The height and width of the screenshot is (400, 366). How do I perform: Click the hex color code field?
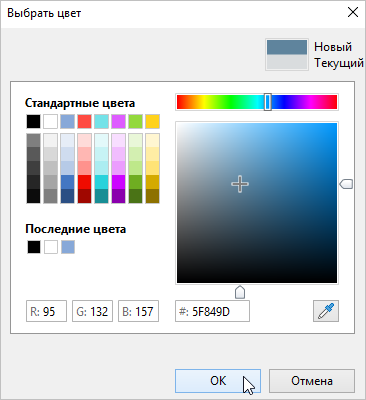pyautogui.click(x=212, y=311)
